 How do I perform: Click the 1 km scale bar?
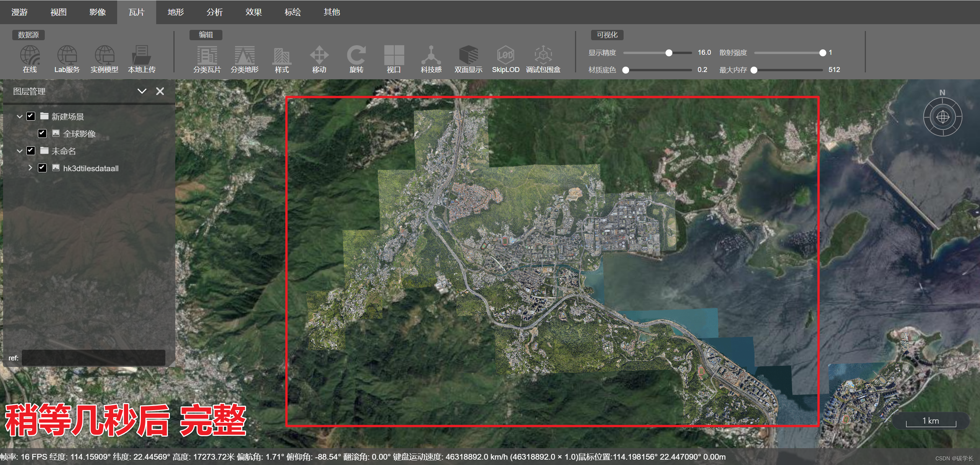point(931,421)
